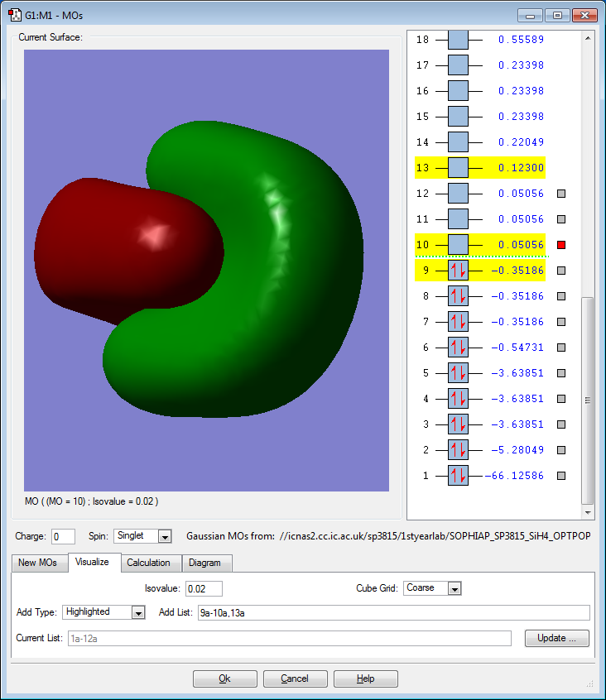Toggle surface marker for MO 3

[561, 424]
